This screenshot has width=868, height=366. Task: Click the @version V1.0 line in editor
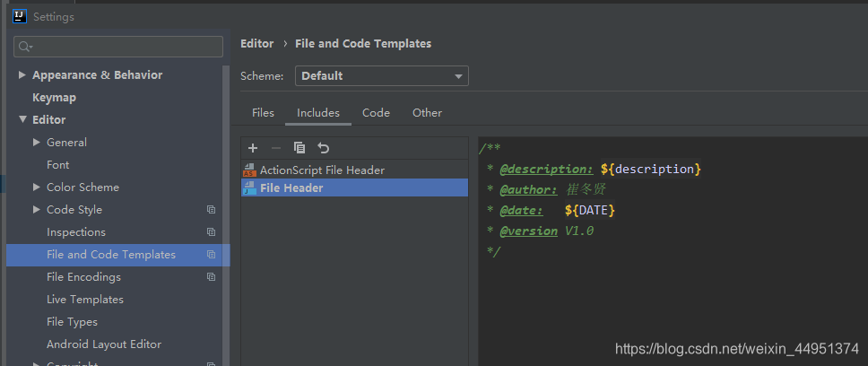tap(541, 231)
